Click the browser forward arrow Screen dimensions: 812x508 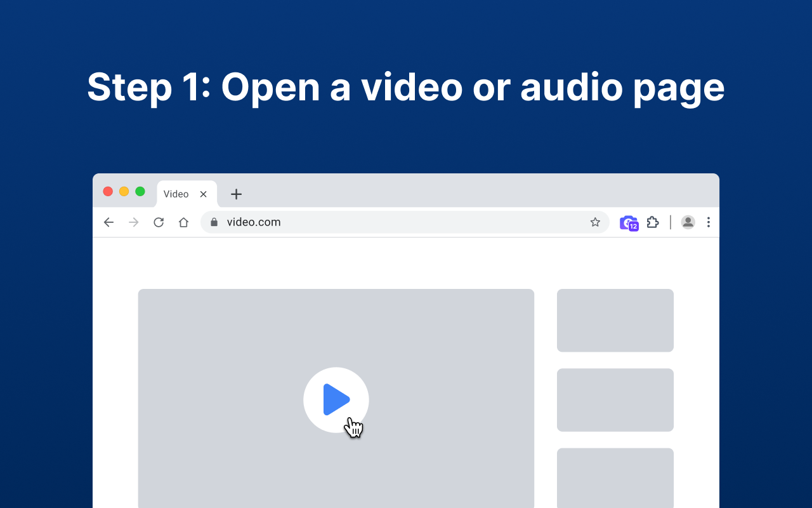(x=134, y=222)
